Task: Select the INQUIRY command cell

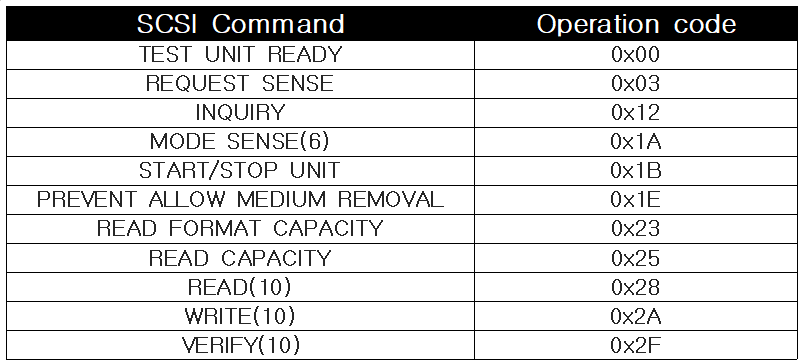Action: pyautogui.click(x=240, y=113)
